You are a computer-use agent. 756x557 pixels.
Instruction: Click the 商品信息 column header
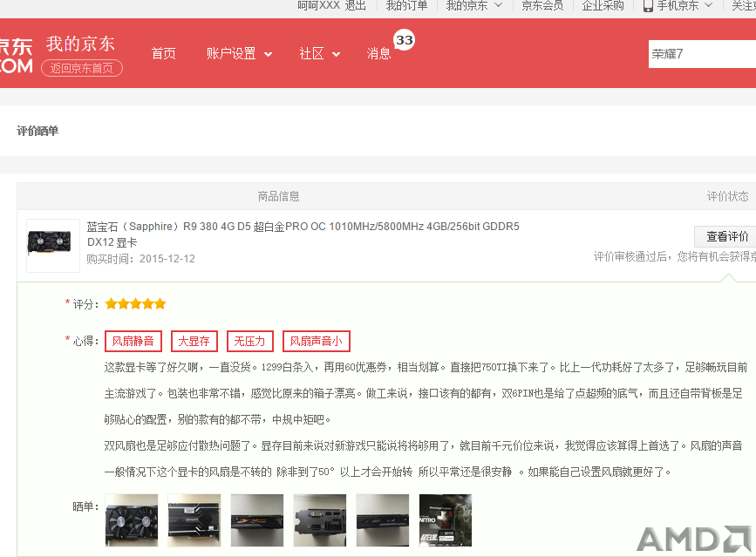279,196
